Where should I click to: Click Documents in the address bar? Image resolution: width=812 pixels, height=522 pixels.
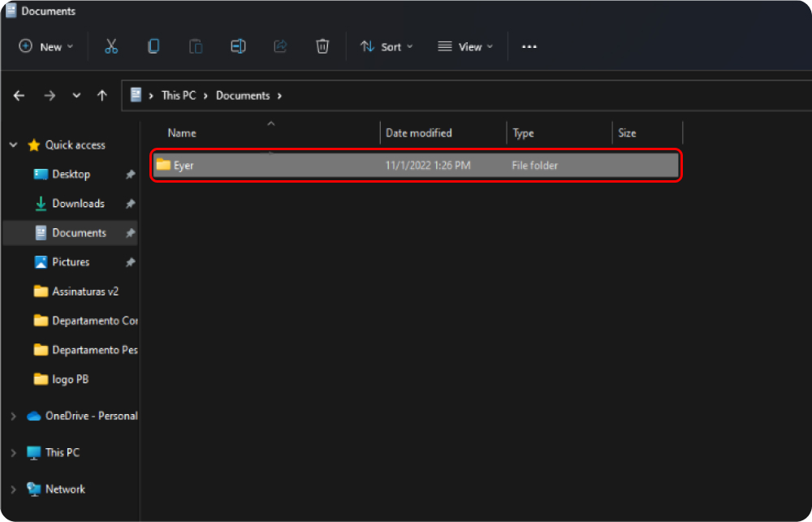243,95
